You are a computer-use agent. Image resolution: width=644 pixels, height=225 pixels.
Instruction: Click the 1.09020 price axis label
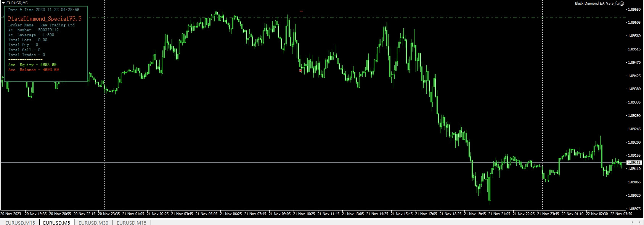[x=634, y=195]
